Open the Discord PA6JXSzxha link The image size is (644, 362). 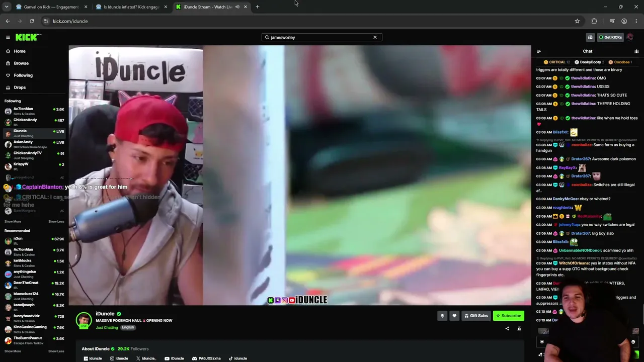pos(206,358)
